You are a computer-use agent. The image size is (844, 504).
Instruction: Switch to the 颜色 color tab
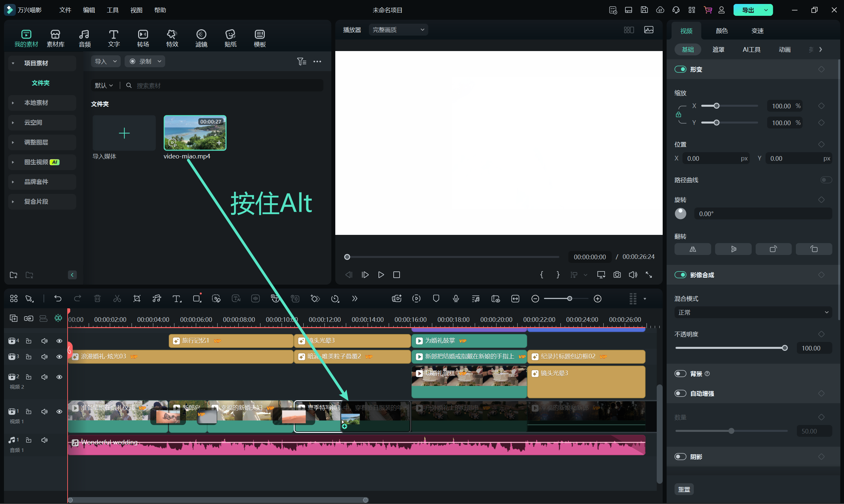pyautogui.click(x=721, y=31)
